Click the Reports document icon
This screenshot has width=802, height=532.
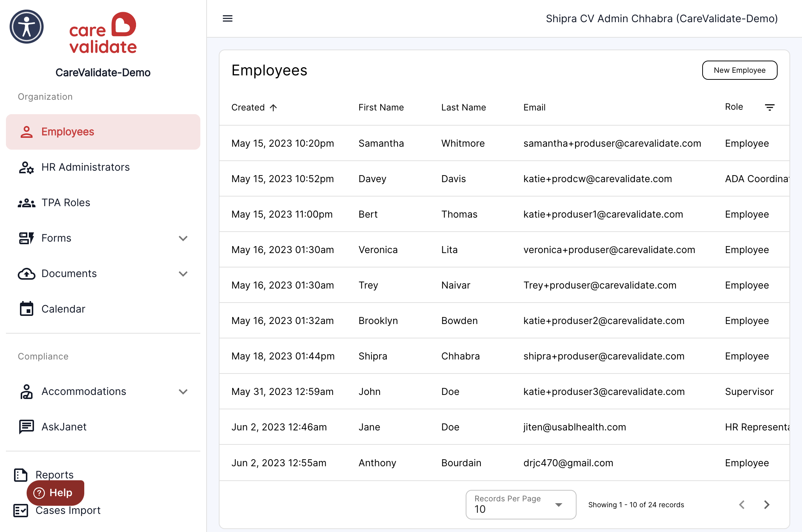(21, 475)
